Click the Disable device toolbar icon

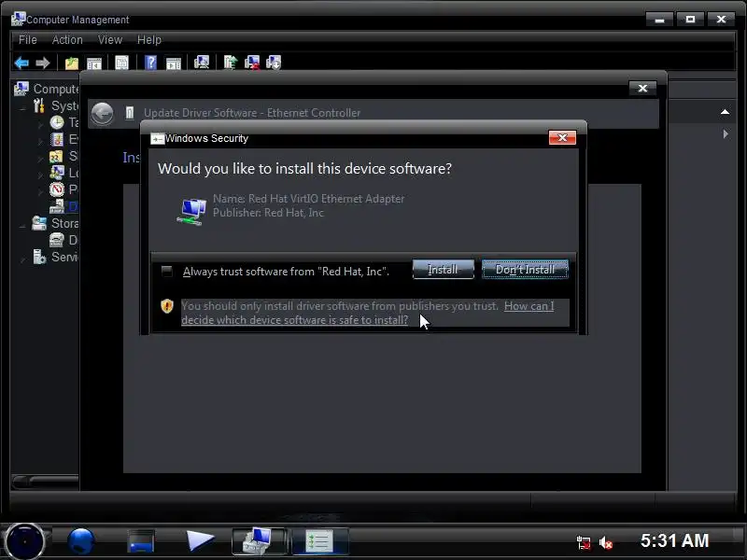[274, 63]
